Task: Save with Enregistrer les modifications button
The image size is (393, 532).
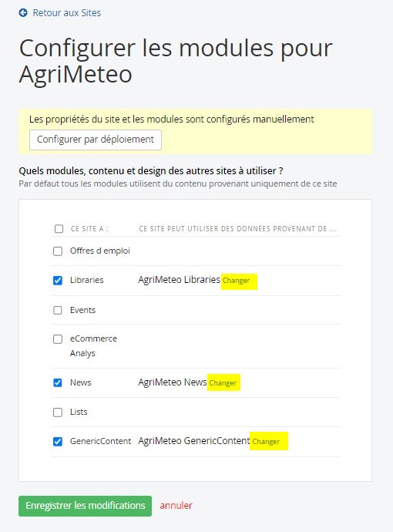Action: tap(85, 506)
